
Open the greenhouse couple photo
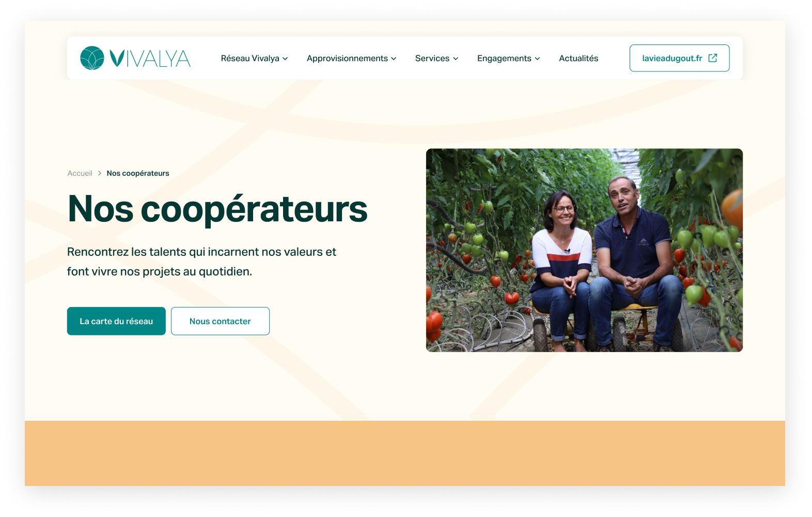[x=584, y=250]
